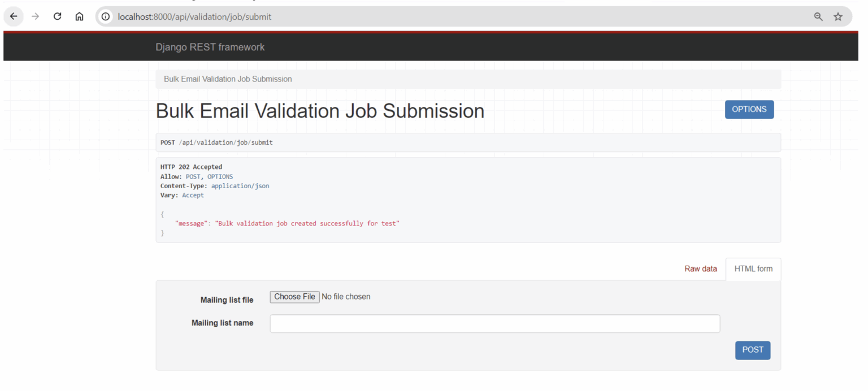
Task: Click the Content-Type: application/json line
Action: pos(215,186)
